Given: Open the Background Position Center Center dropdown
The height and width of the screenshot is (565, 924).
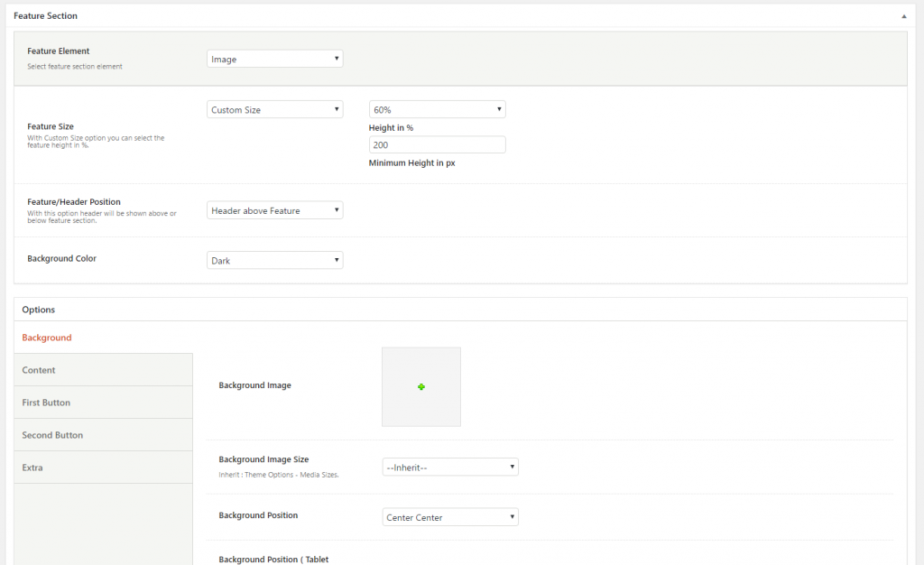Looking at the screenshot, I should coord(450,518).
